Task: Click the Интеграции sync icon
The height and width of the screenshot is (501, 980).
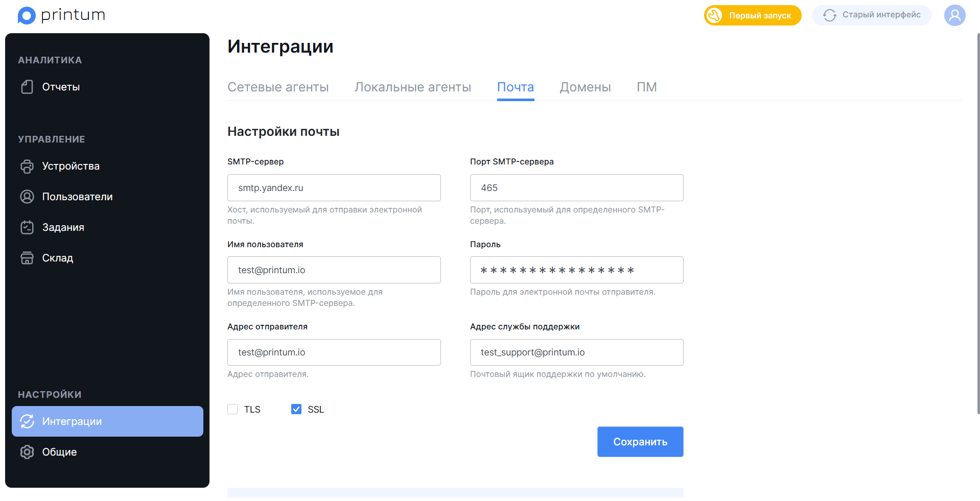Action: coord(27,421)
